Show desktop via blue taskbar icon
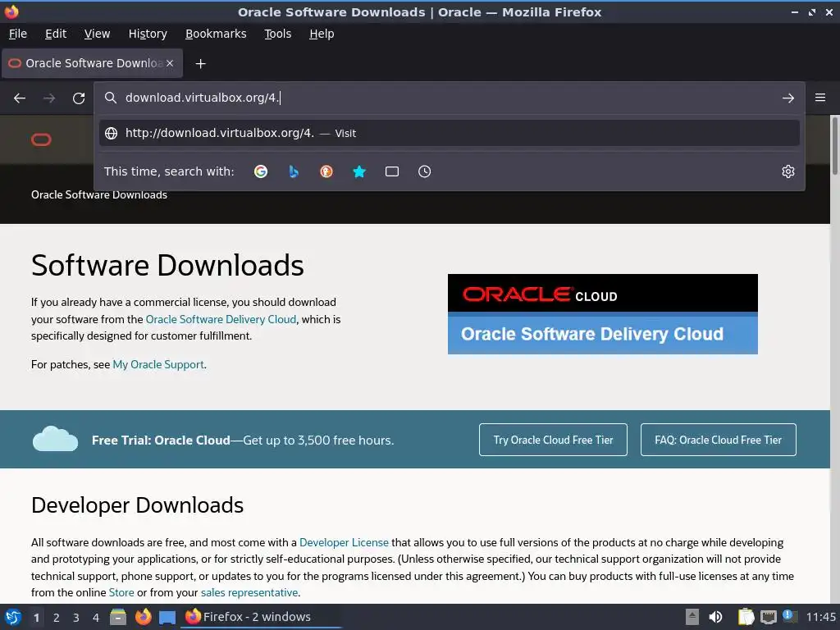 pos(167,618)
